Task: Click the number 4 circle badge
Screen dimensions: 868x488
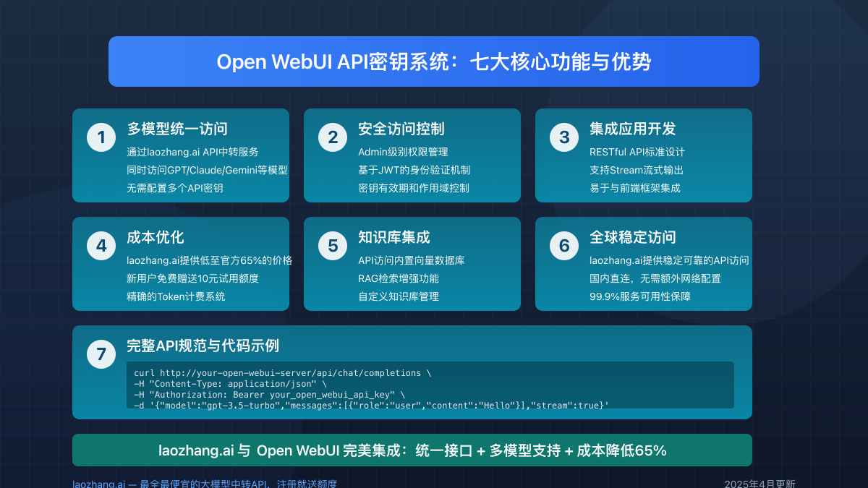Action: coord(101,246)
